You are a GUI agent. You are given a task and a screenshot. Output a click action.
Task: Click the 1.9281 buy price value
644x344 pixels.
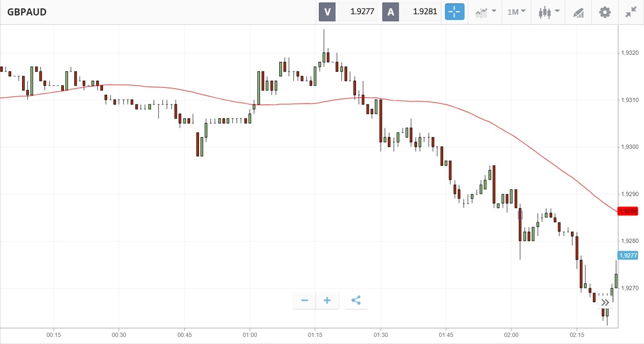click(424, 12)
